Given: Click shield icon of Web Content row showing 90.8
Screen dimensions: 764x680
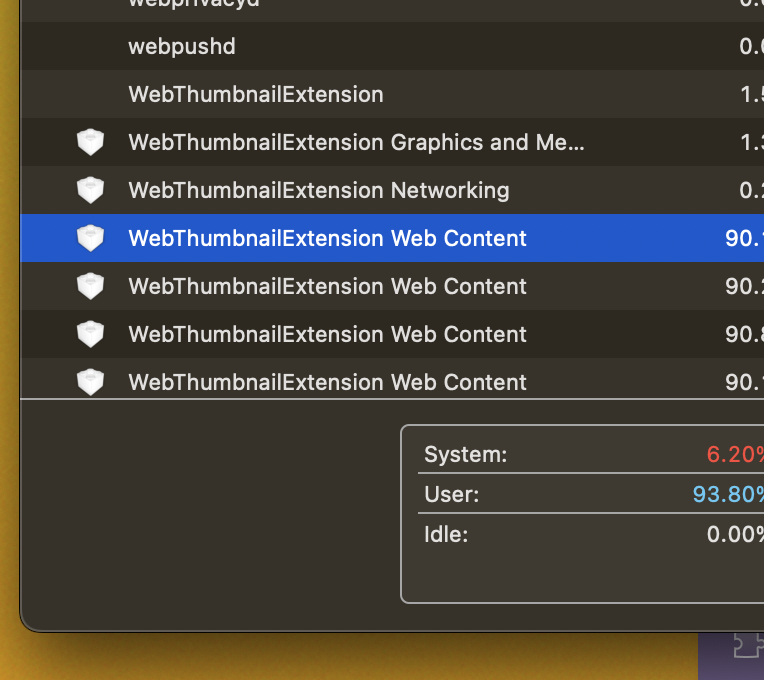Looking at the screenshot, I should [x=91, y=334].
